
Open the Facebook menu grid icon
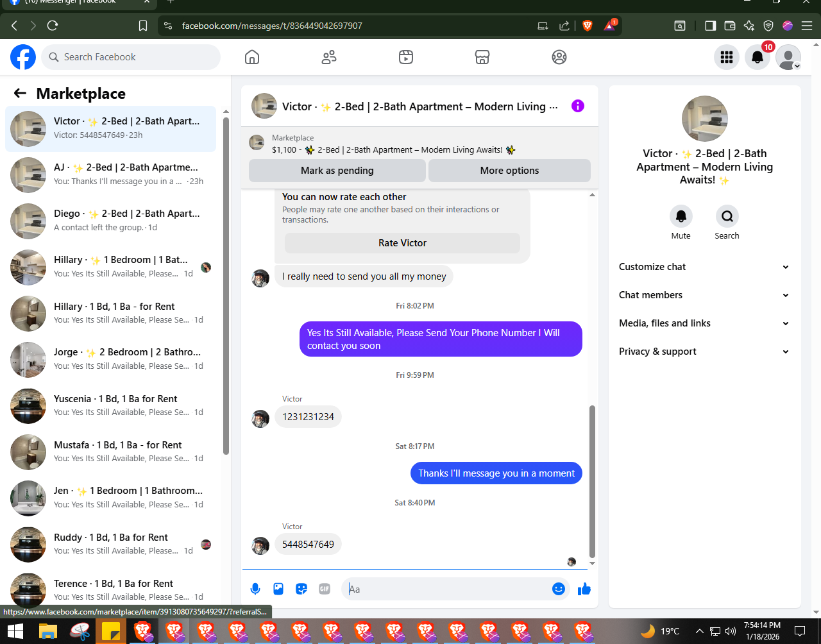click(x=727, y=57)
